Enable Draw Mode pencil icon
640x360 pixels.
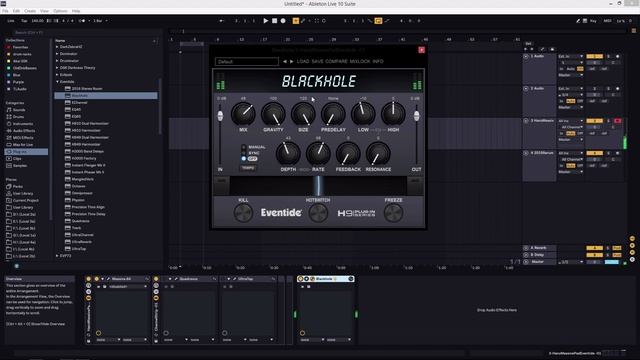(578, 21)
